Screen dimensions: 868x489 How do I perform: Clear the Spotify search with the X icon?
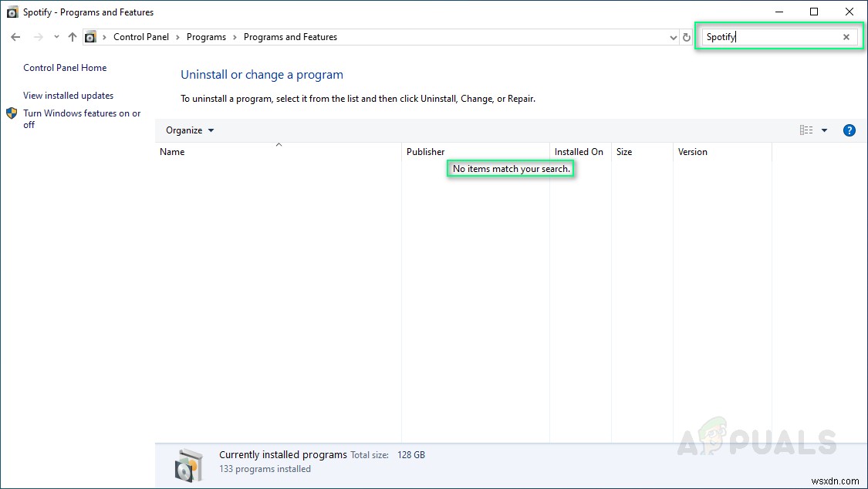[846, 36]
